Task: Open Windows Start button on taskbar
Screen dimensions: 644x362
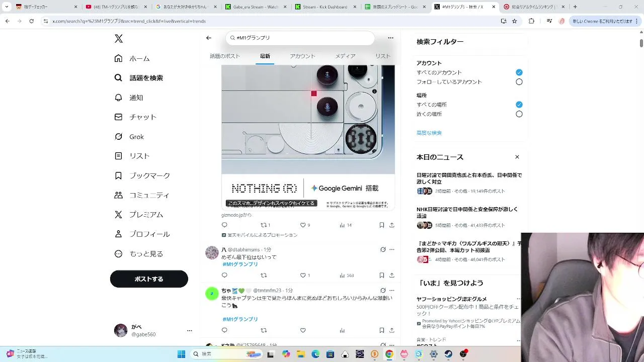Action: (182, 354)
